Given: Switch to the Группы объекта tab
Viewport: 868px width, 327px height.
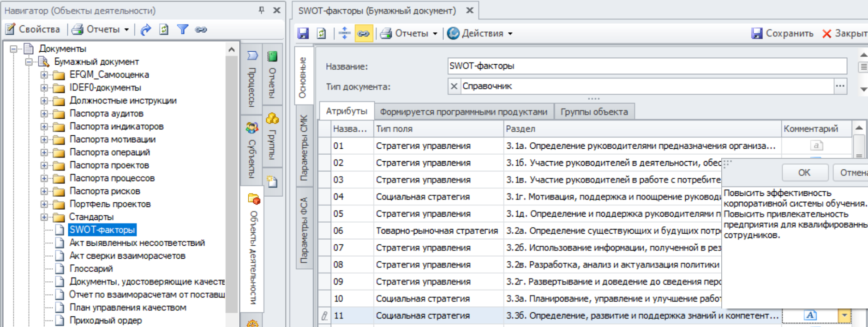Looking at the screenshot, I should pyautogui.click(x=594, y=112).
